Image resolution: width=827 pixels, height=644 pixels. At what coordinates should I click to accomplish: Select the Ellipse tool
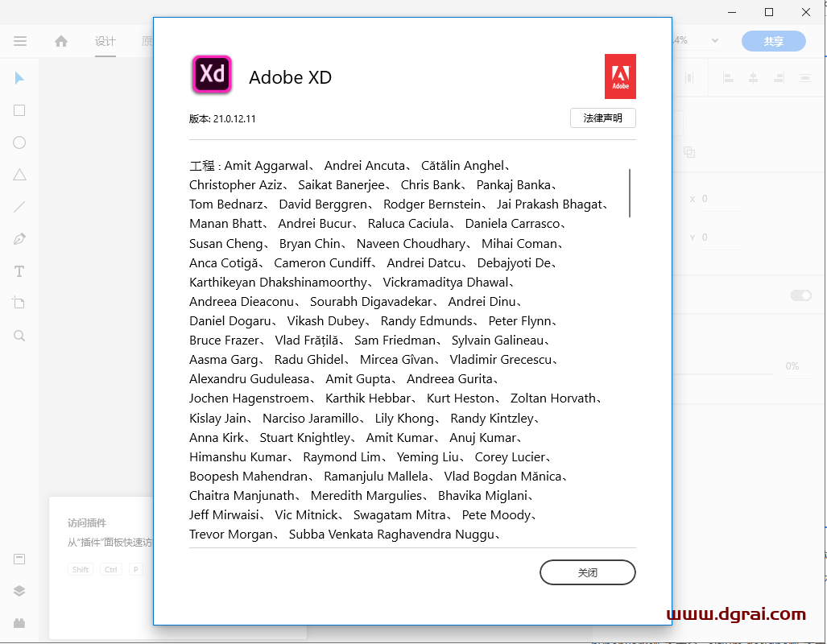pyautogui.click(x=19, y=143)
